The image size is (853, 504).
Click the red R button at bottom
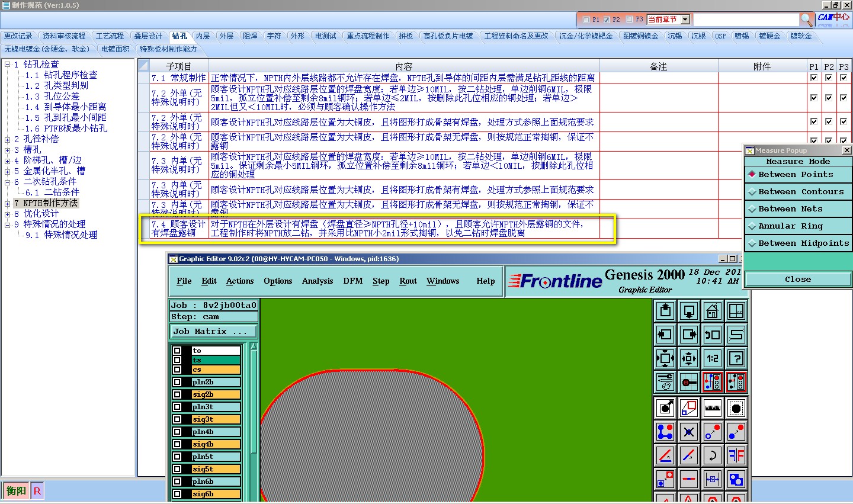pyautogui.click(x=37, y=490)
